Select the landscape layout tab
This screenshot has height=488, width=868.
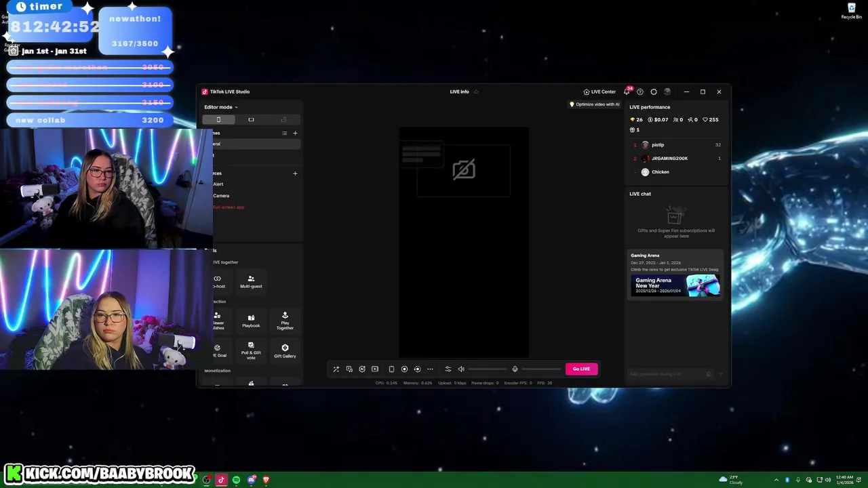(x=251, y=120)
